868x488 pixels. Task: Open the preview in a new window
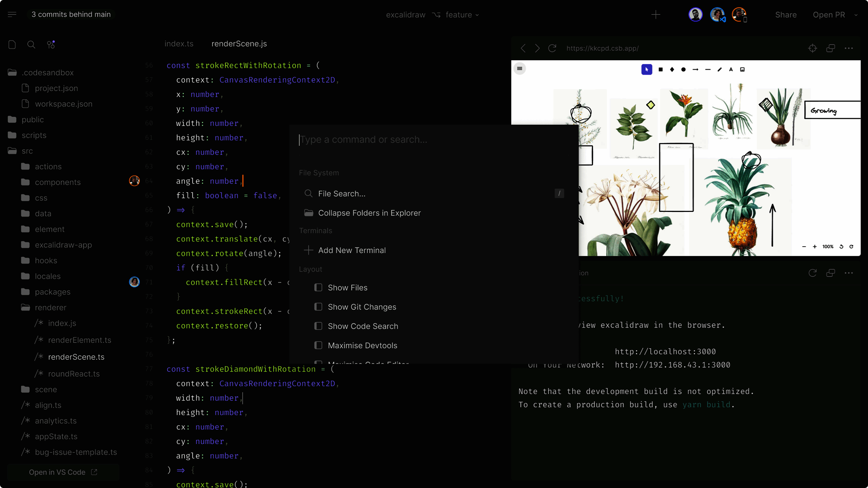pos(831,48)
